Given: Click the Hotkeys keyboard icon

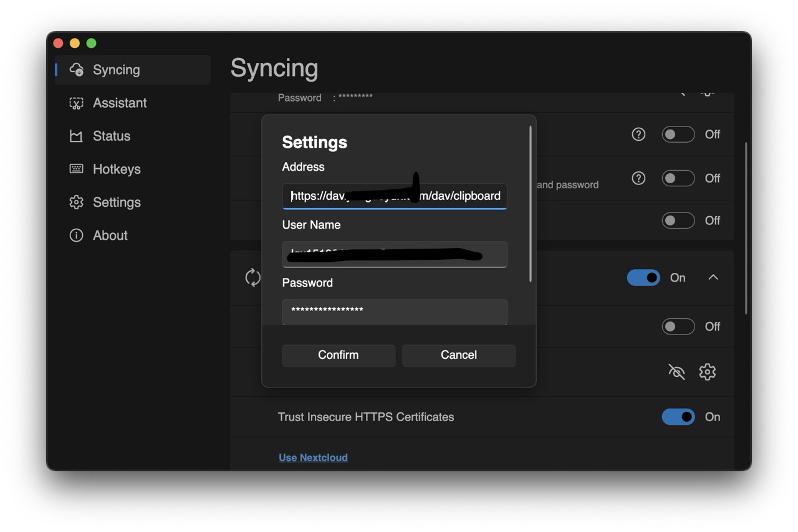Looking at the screenshot, I should coord(76,169).
